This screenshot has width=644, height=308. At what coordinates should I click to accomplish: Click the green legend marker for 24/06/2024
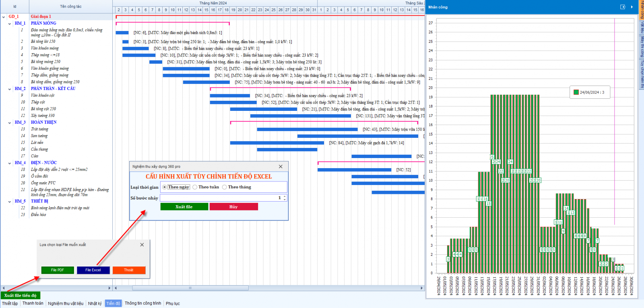576,92
